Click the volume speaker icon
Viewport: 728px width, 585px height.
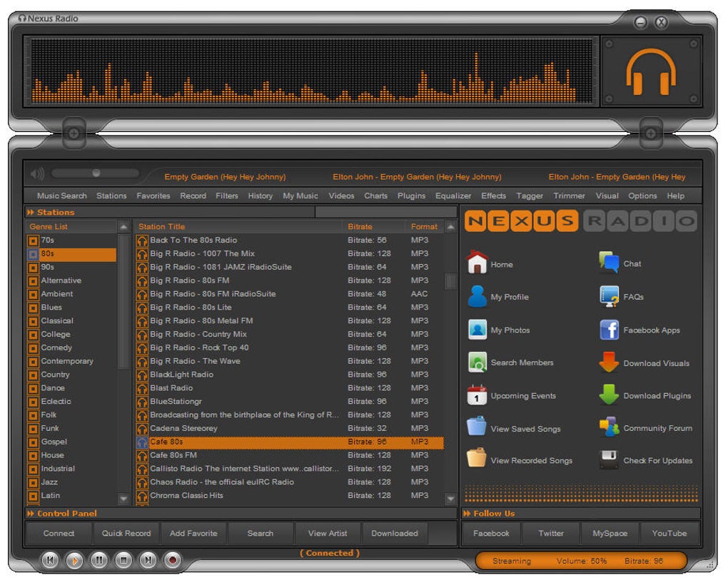click(37, 174)
